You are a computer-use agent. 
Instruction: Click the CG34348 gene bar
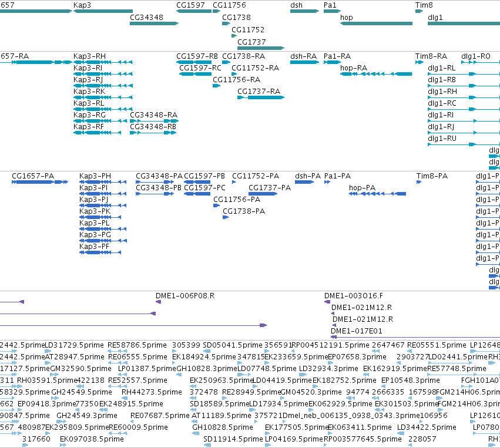(154, 23)
